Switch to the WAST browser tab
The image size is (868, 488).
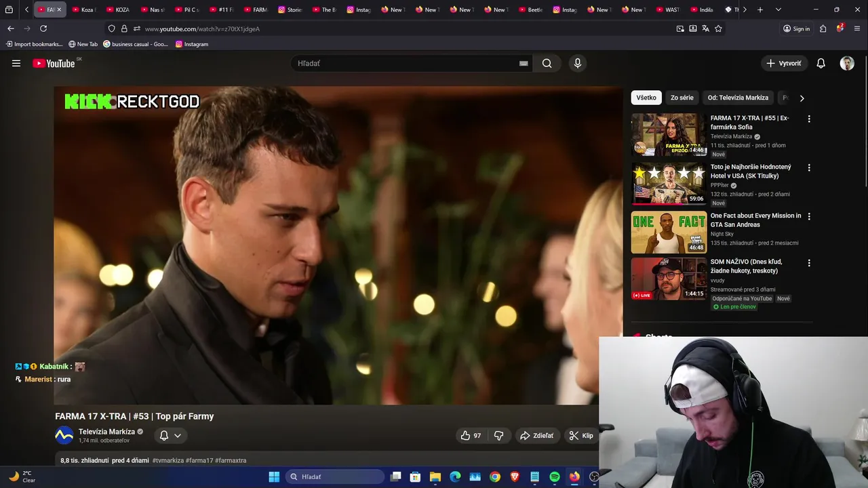pos(669,9)
